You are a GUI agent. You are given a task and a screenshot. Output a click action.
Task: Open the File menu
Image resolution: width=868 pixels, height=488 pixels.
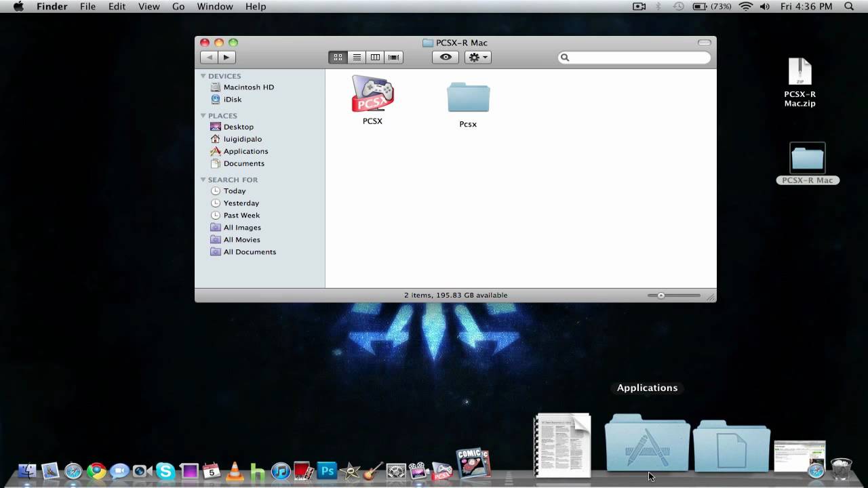87,7
